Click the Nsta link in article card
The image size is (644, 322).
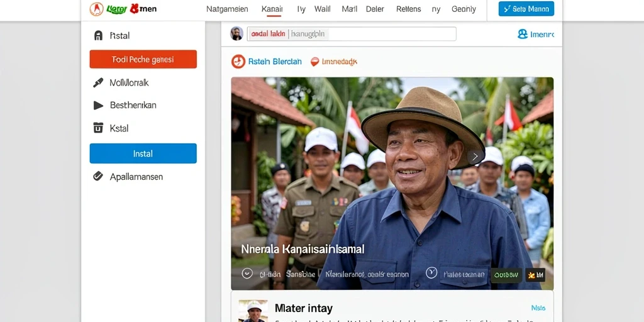click(538, 308)
